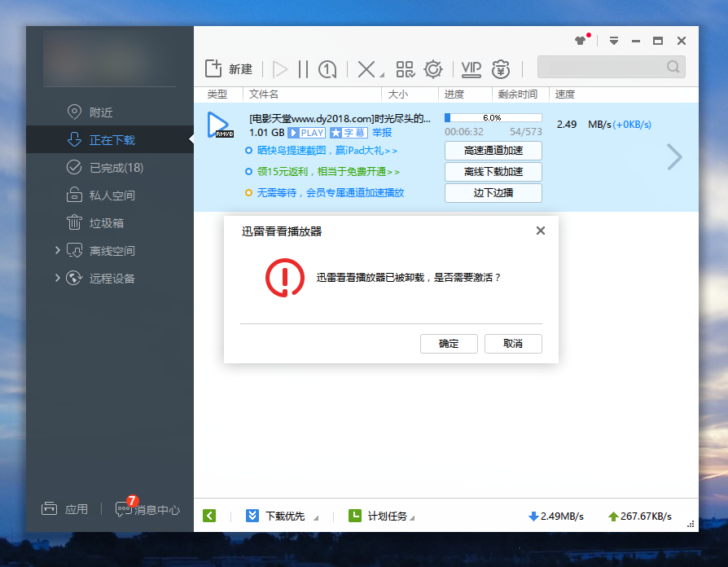Viewport: 728px width, 567px height.
Task: Open 远程设备 in the sidebar
Action: [110, 278]
